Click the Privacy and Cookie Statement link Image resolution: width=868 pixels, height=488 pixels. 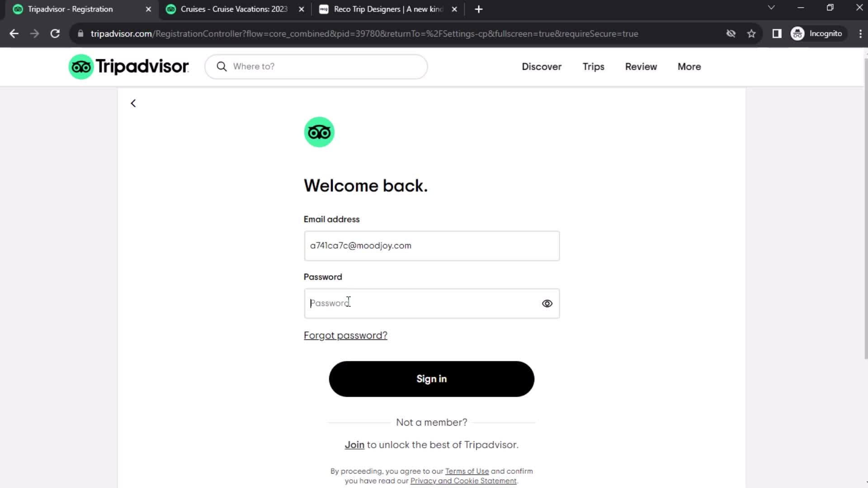pos(464,481)
